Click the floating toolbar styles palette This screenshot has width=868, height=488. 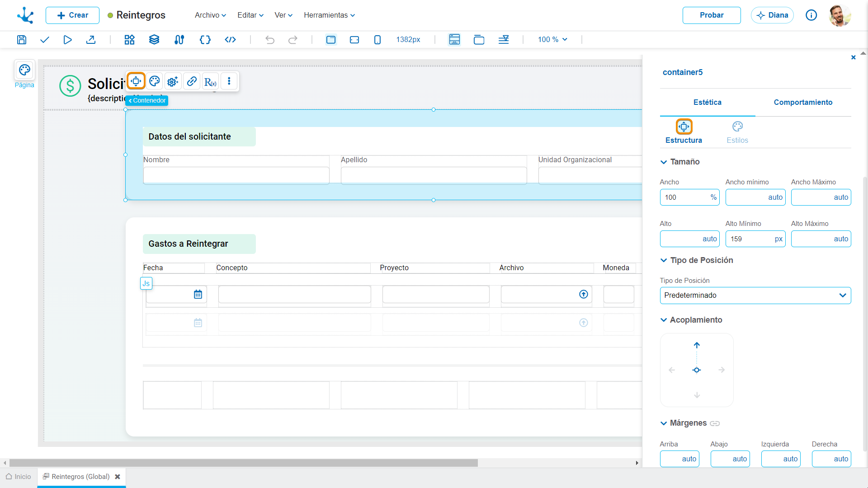(155, 81)
